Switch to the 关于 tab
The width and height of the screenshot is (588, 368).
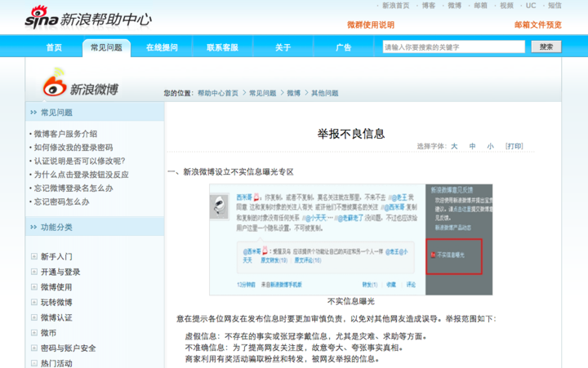point(283,47)
